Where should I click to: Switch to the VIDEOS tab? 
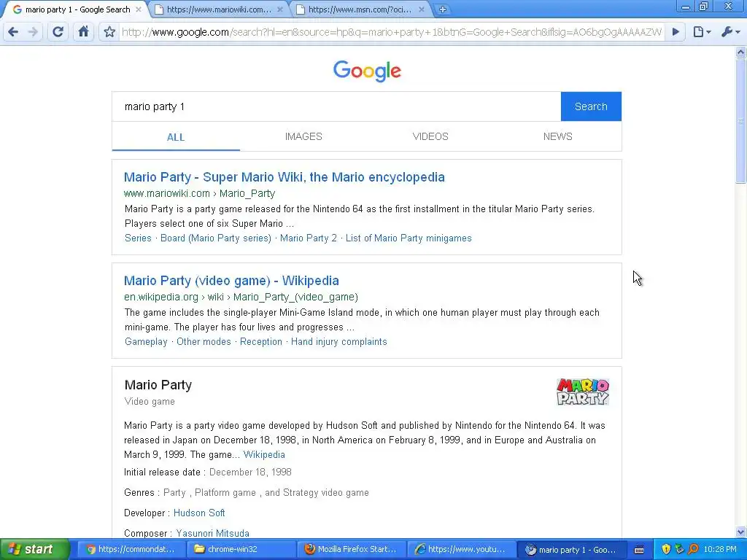[430, 136]
